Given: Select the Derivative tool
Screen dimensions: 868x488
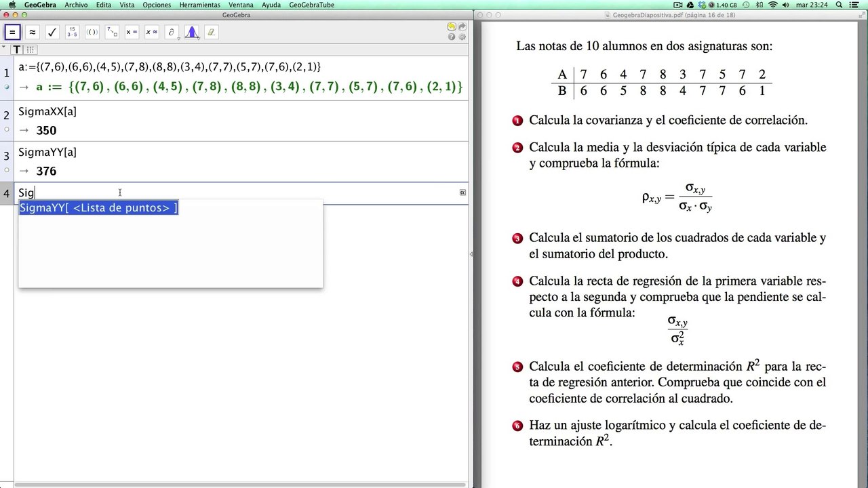Looking at the screenshot, I should tap(172, 32).
